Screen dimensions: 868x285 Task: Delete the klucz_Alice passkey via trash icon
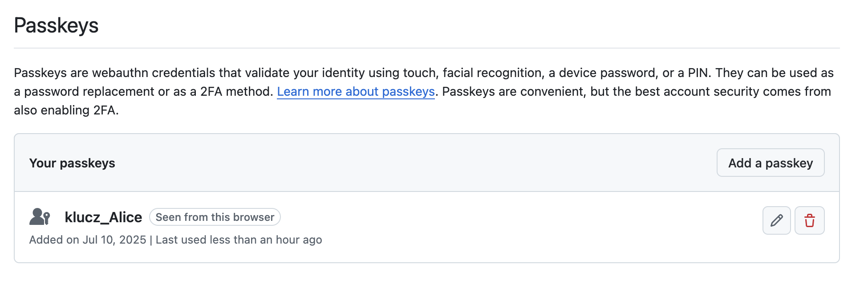pos(809,220)
